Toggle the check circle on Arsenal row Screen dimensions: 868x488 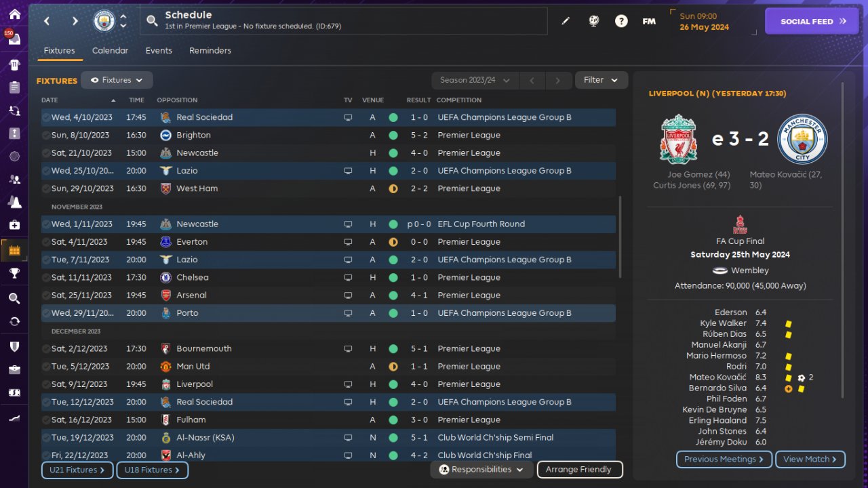(46, 296)
